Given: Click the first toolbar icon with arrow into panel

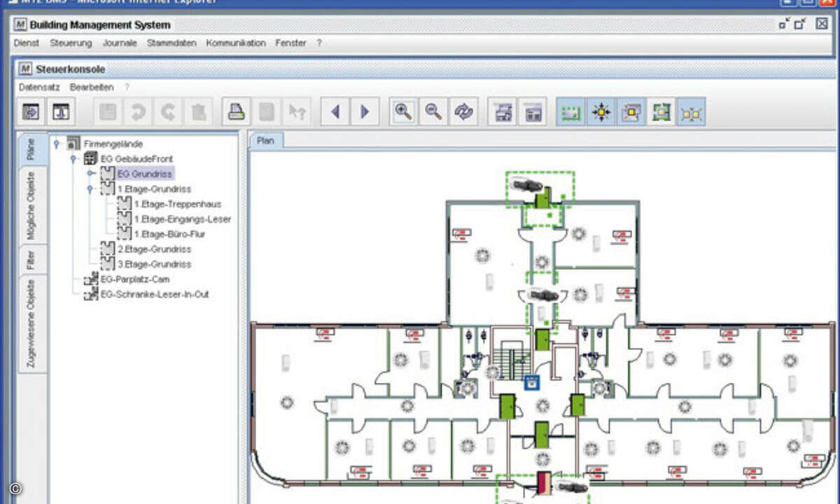Looking at the screenshot, I should pos(31,111).
